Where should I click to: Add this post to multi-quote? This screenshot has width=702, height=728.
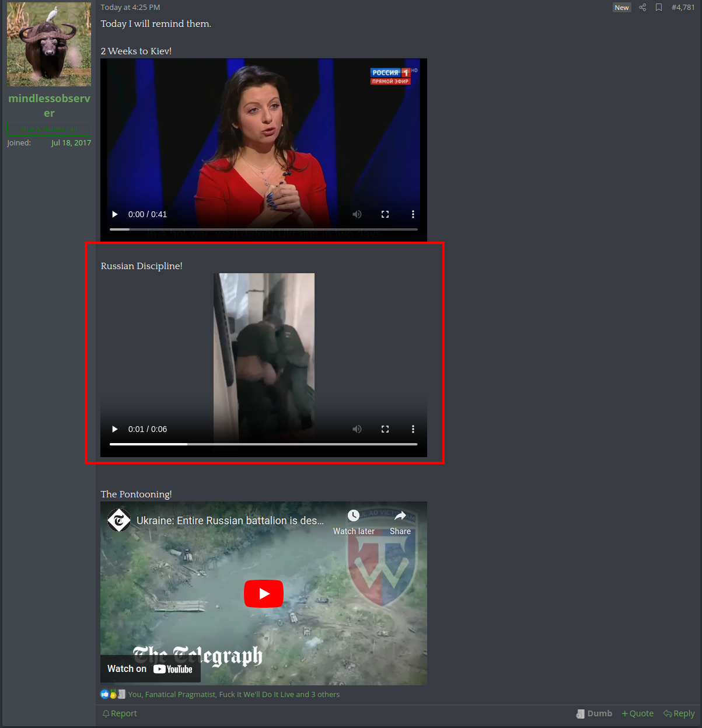[637, 713]
